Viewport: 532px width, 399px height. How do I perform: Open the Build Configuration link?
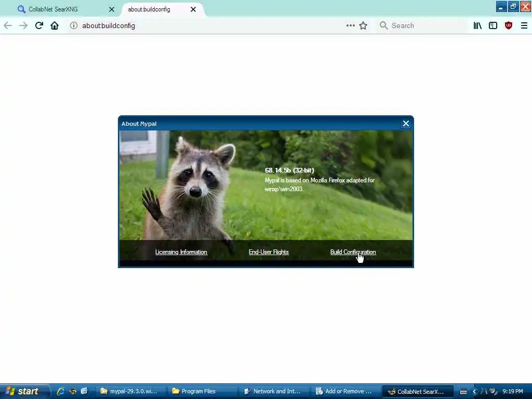click(353, 252)
